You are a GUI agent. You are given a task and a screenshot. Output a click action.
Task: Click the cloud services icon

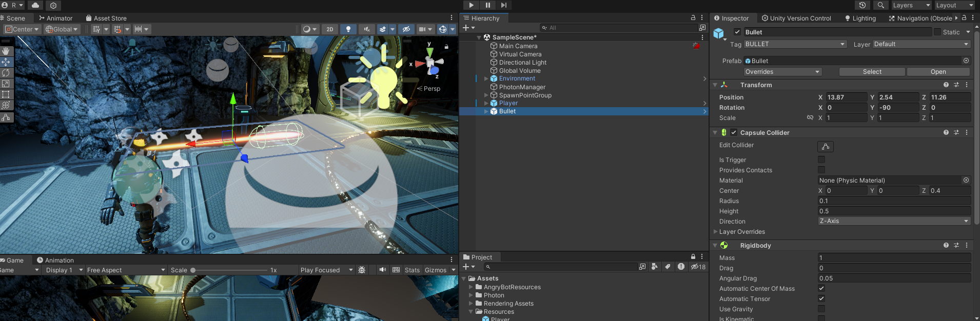(35, 5)
